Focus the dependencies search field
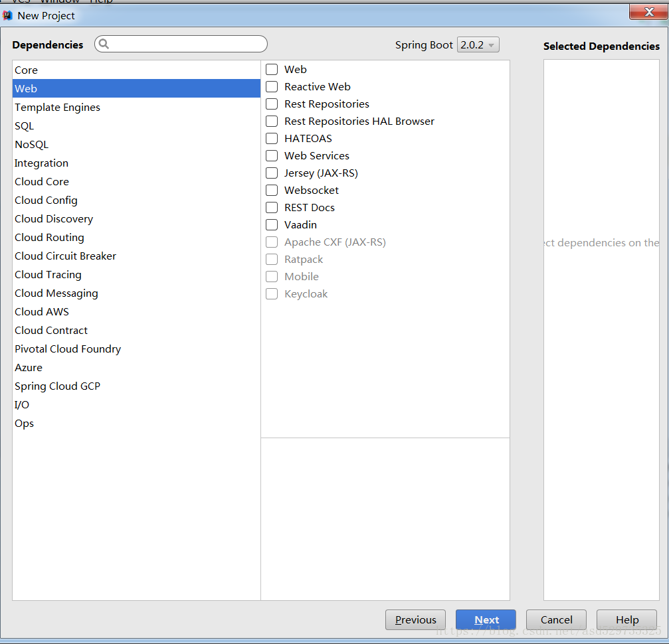669x644 pixels. (181, 44)
